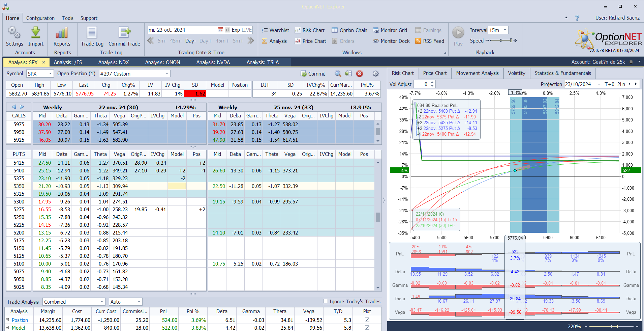Step back one day with Day-
Screen dimensions: 644x331
[x=190, y=41]
